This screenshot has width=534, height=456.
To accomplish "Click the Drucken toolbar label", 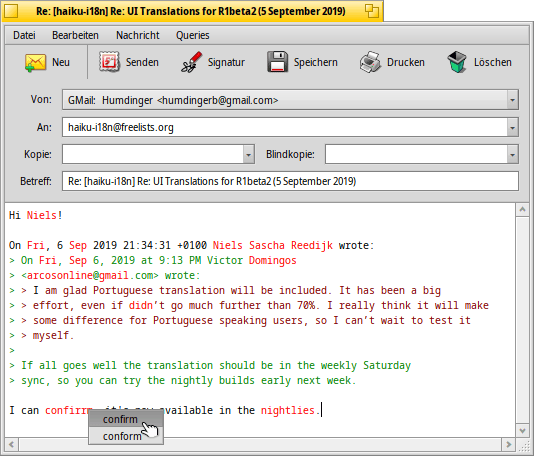I will (x=406, y=62).
